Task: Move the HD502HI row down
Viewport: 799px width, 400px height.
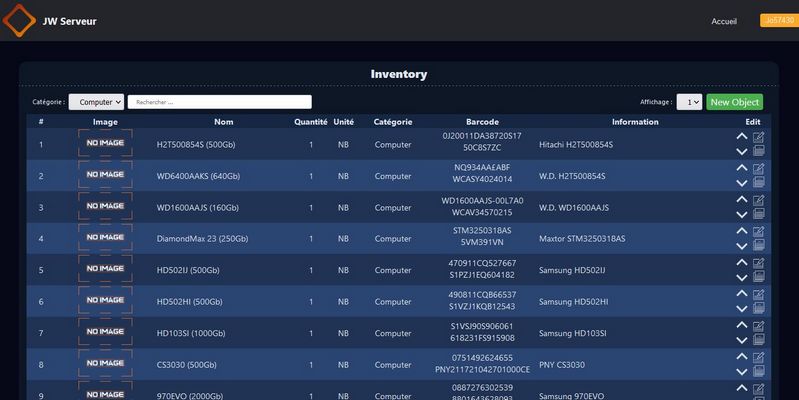Action: (x=741, y=309)
